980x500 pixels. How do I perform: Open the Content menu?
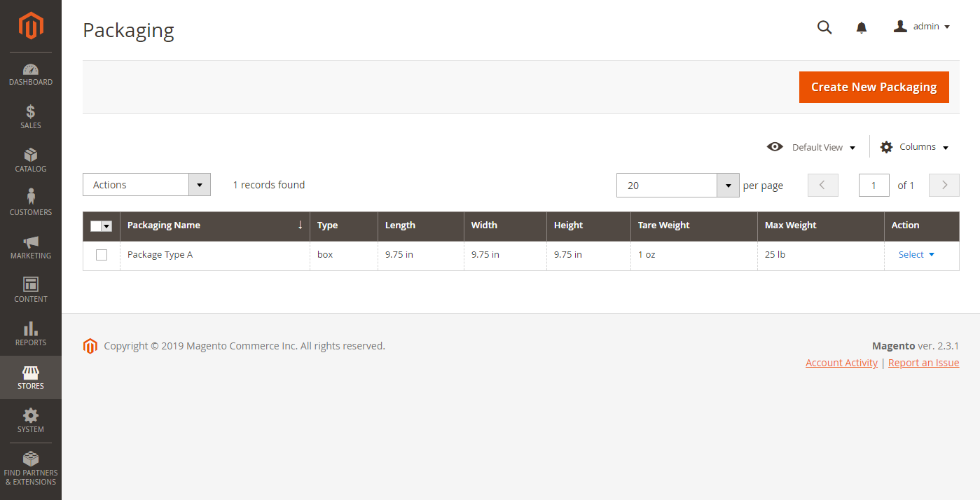(31, 291)
